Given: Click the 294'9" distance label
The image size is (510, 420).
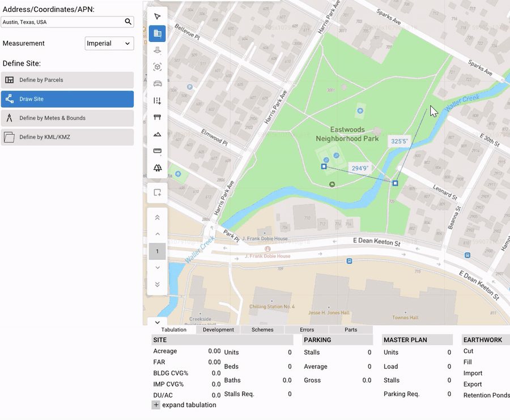Looking at the screenshot, I should tap(360, 168).
